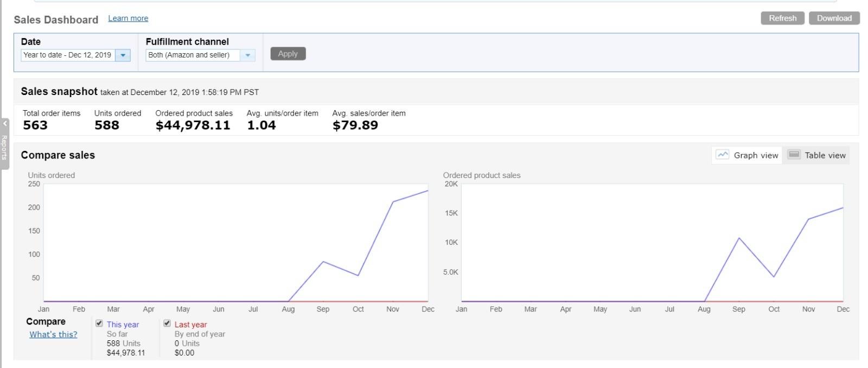Open the Fulfillment channel dropdown arrow

click(x=248, y=55)
